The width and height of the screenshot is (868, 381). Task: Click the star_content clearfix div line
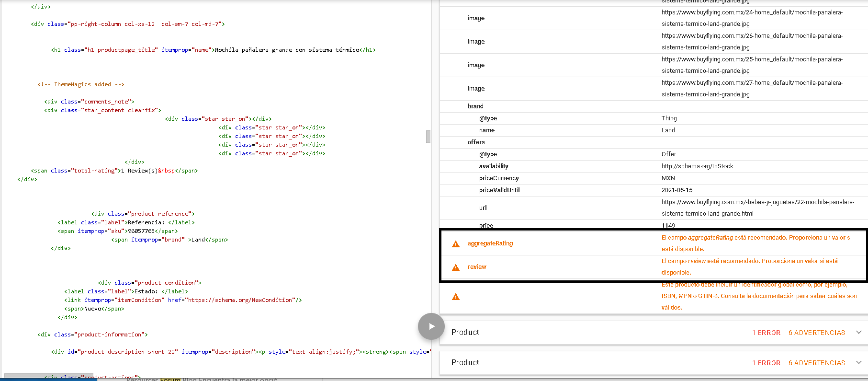(102, 110)
